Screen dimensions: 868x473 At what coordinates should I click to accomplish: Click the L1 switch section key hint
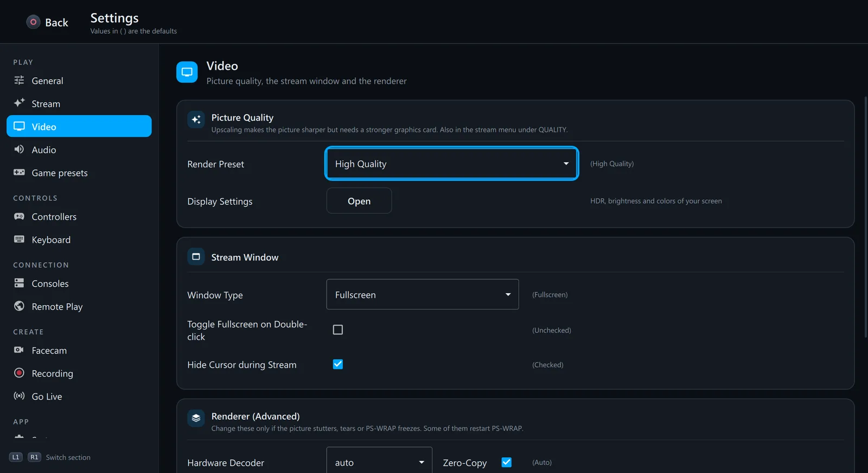pyautogui.click(x=16, y=457)
